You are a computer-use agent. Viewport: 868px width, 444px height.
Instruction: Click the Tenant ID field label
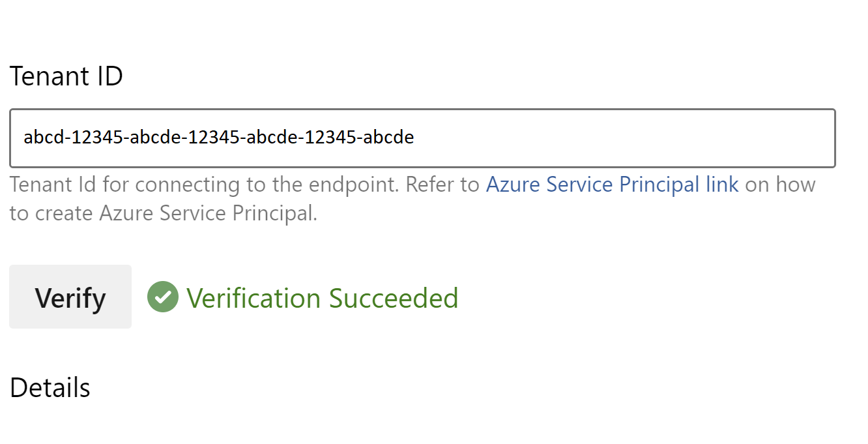point(66,76)
